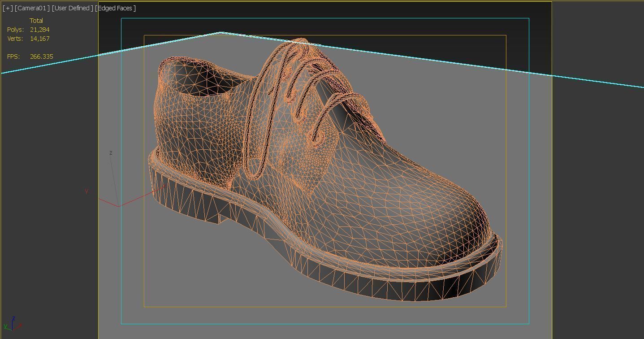Viewport: 644px width, 339px height.
Task: Click the Total statistics header
Action: pyautogui.click(x=36, y=20)
